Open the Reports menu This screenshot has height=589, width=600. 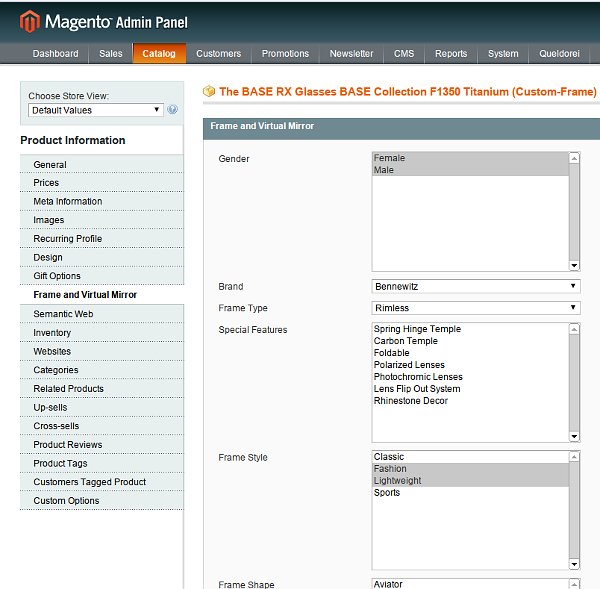(x=451, y=54)
